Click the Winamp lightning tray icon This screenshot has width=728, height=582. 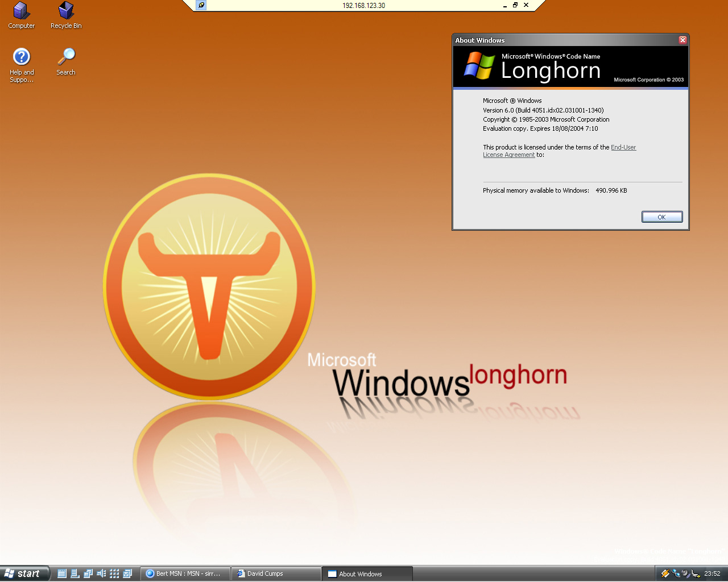tap(665, 573)
